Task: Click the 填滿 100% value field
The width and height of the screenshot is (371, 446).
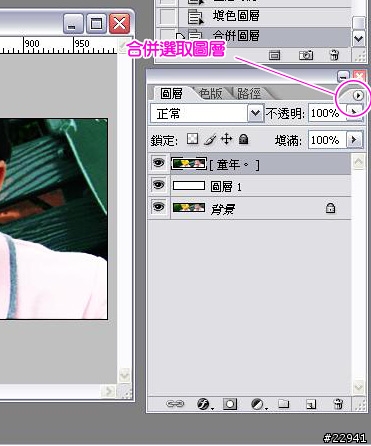Action: 328,140
